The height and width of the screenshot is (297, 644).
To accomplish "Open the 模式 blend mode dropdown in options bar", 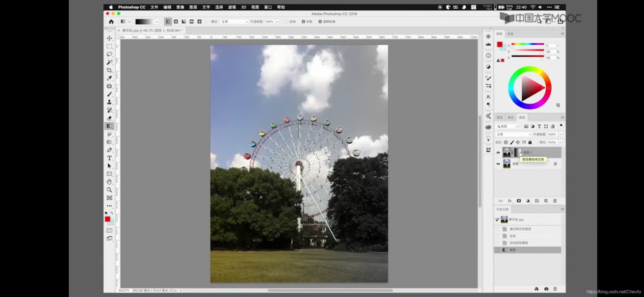I will [234, 21].
